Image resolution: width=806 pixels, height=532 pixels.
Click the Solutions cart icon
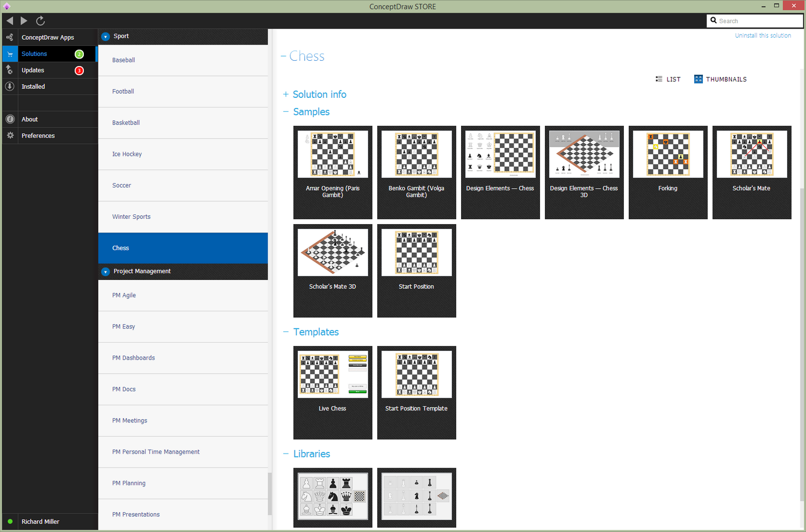pos(10,54)
